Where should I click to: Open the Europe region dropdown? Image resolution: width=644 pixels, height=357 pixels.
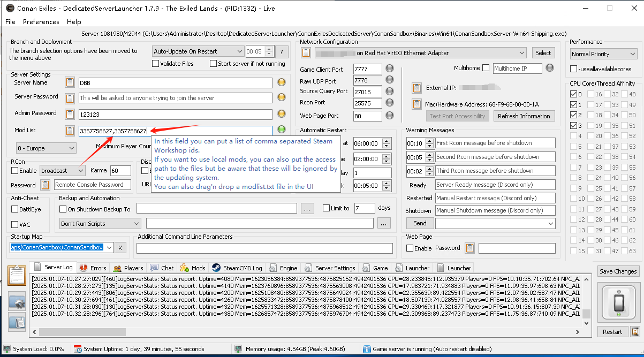point(46,148)
